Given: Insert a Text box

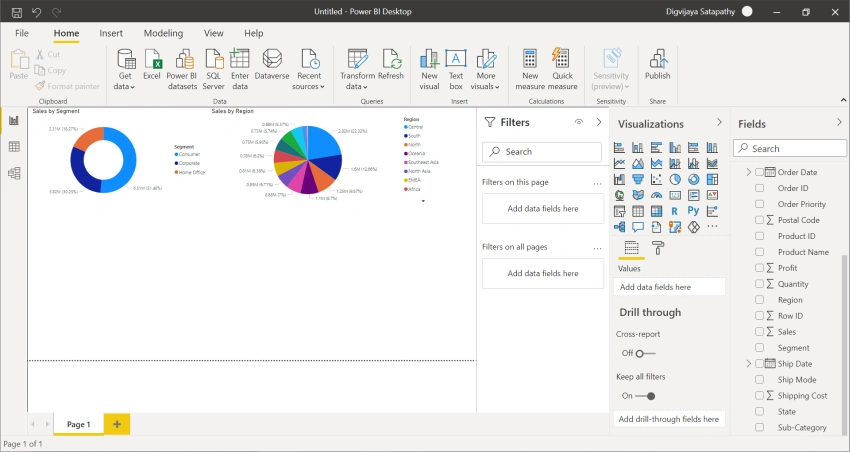Looking at the screenshot, I should point(456,70).
